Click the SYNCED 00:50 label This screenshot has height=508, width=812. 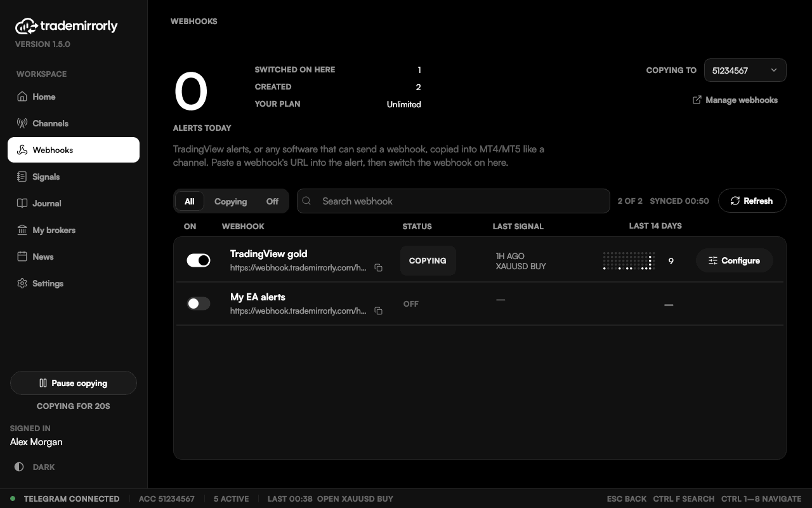(x=679, y=201)
